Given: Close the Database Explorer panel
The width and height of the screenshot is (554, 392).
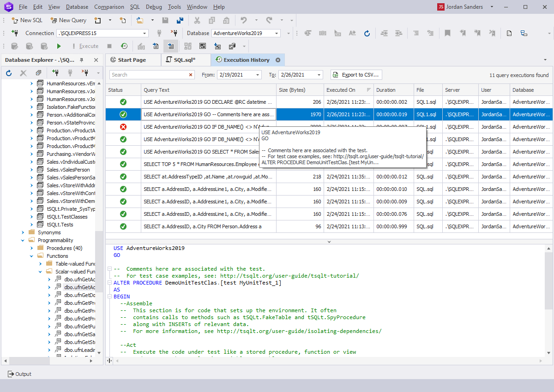Looking at the screenshot, I should 96,60.
